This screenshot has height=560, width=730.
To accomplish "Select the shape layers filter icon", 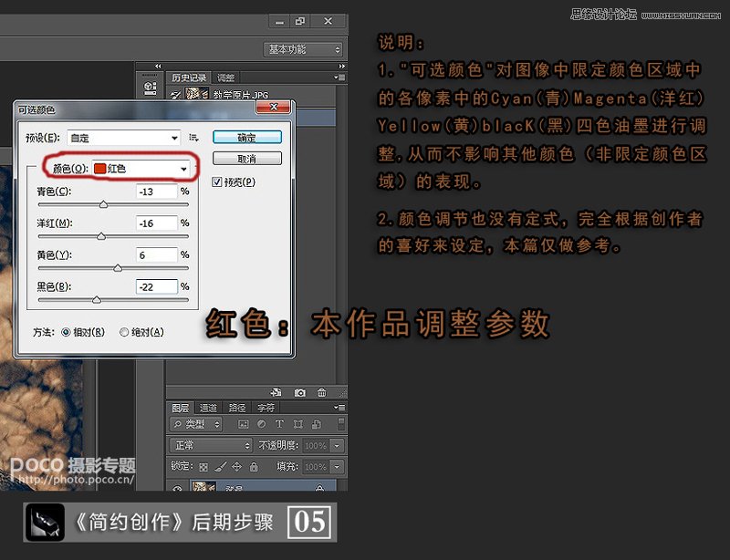I will click(297, 425).
